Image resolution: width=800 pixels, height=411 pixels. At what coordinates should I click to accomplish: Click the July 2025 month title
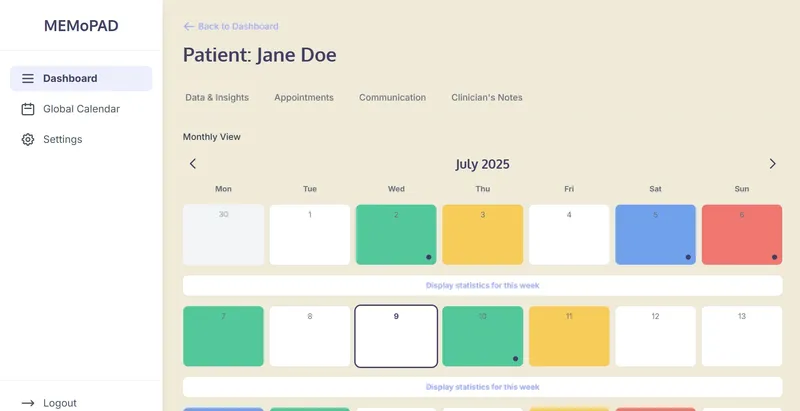(x=483, y=164)
